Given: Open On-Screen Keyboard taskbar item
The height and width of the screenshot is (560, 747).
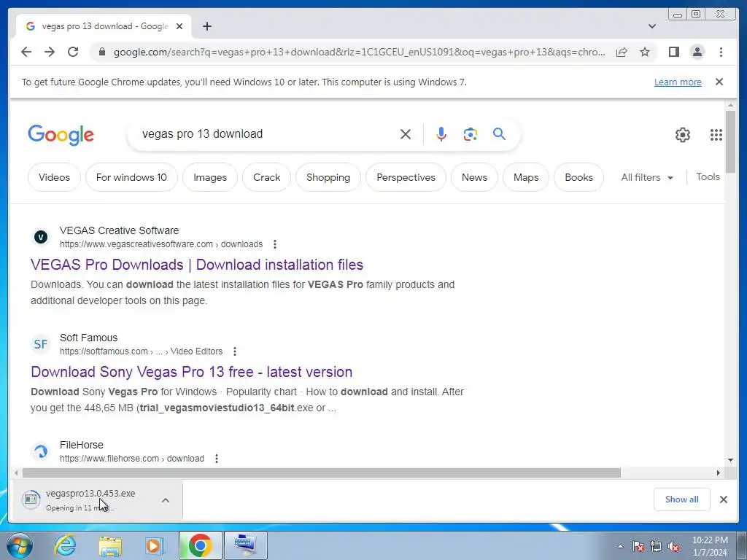Looking at the screenshot, I should tap(245, 545).
